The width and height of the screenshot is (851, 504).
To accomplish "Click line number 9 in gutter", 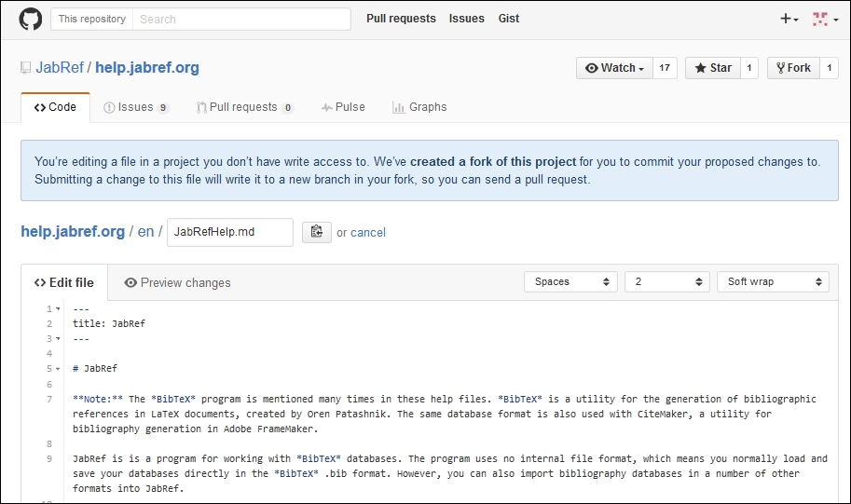I will pyautogui.click(x=49, y=458).
